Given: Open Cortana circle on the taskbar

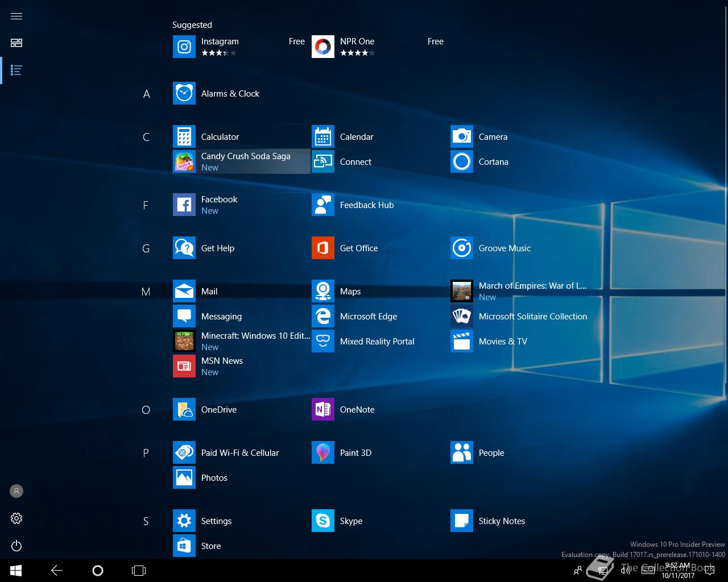Looking at the screenshot, I should [x=98, y=571].
